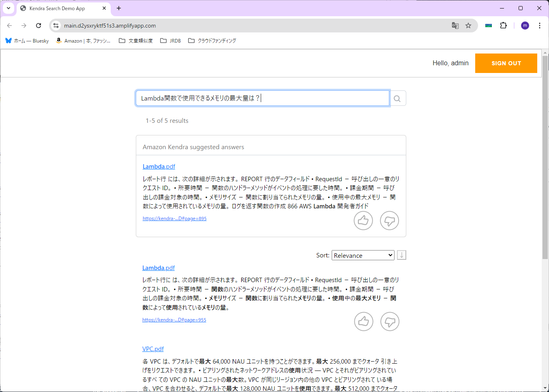Open the Chrome profile avatar
Viewport: 549px width, 392px height.
[525, 26]
